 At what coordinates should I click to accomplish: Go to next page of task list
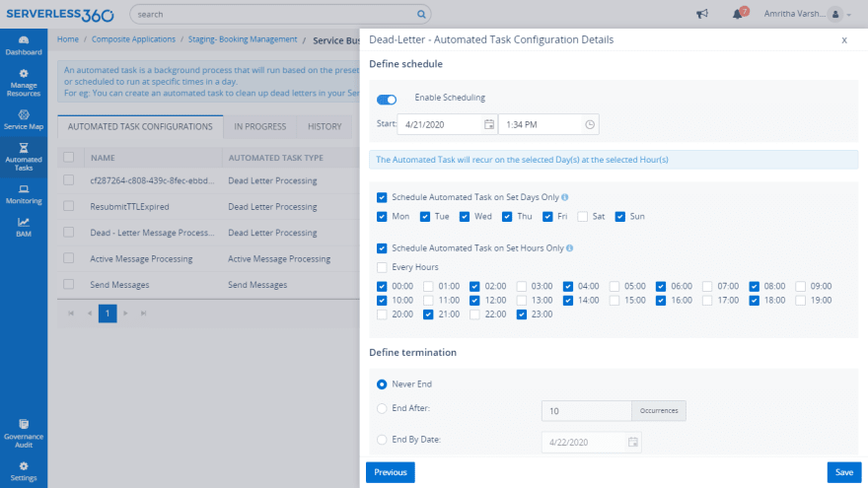coord(125,314)
